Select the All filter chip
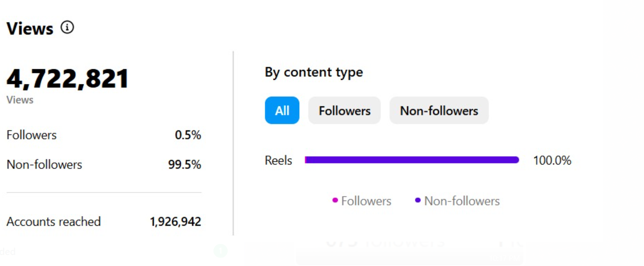The width and height of the screenshot is (644, 266). point(282,111)
